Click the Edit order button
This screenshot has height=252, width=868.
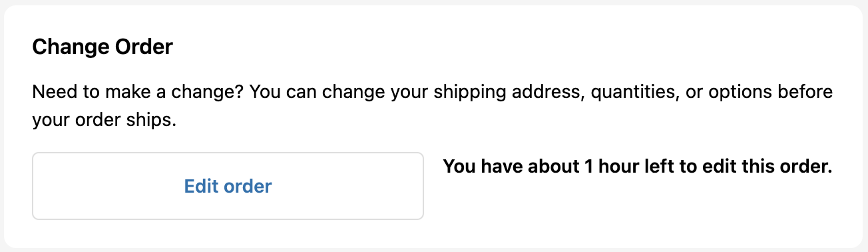click(x=228, y=186)
